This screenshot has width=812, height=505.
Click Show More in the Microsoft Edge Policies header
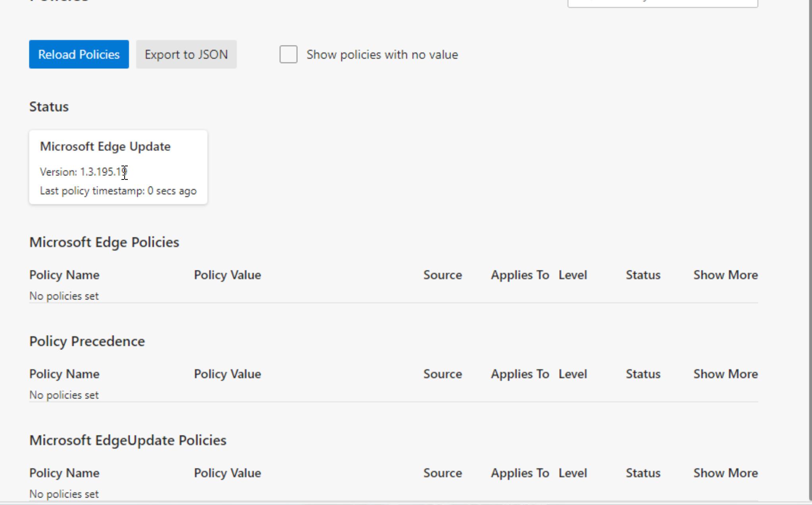tap(725, 275)
